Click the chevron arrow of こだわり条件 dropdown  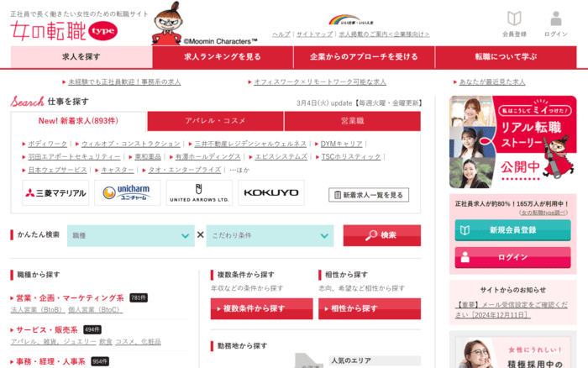pyautogui.click(x=324, y=236)
